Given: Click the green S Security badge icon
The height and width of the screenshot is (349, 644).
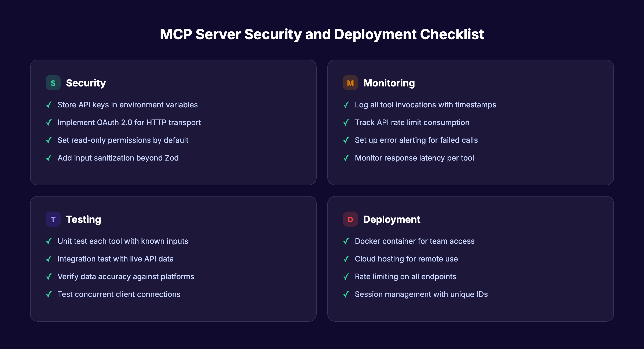Looking at the screenshot, I should point(53,83).
